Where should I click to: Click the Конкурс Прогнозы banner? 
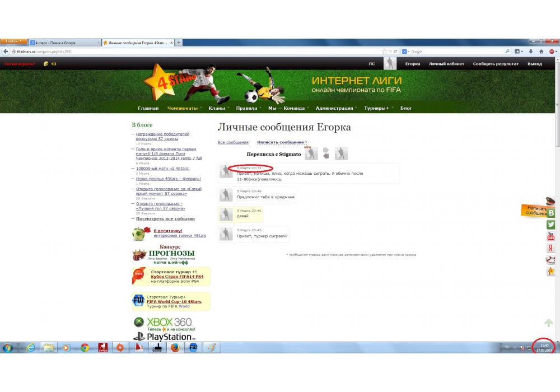164,255
